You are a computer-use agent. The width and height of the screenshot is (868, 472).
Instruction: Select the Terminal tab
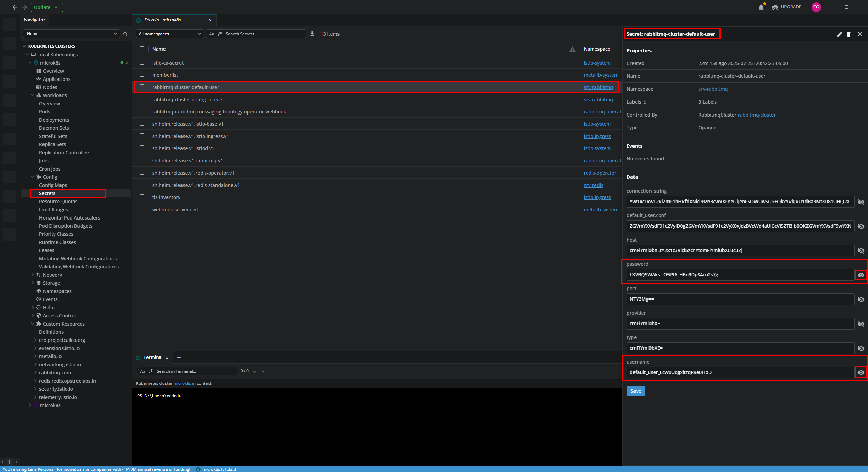tap(153, 357)
